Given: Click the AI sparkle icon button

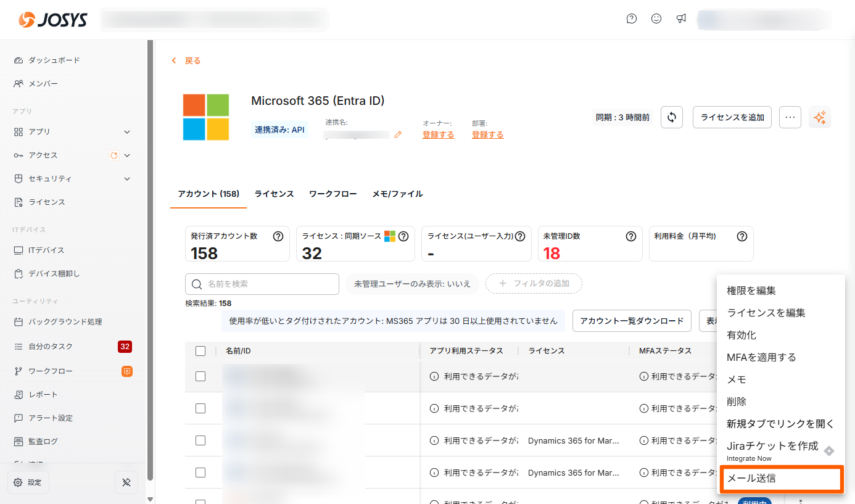Looking at the screenshot, I should click(820, 117).
